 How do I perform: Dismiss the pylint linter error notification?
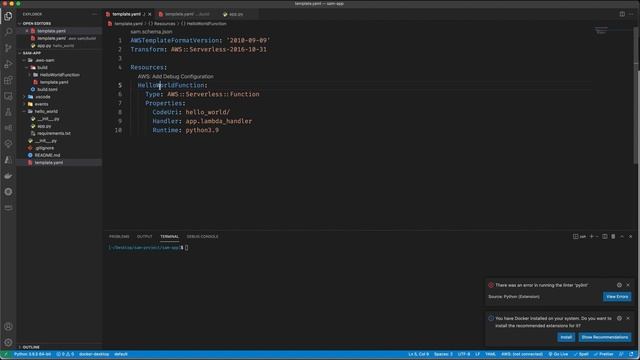click(628, 285)
